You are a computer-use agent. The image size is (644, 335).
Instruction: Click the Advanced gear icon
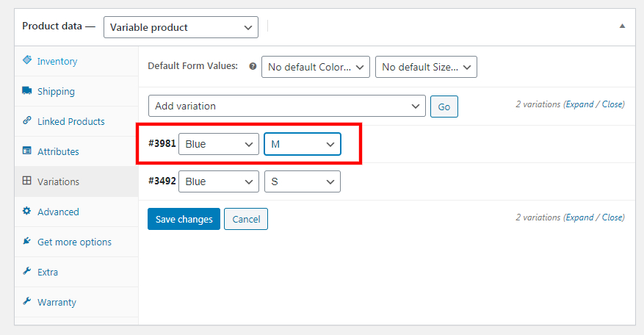tap(27, 211)
